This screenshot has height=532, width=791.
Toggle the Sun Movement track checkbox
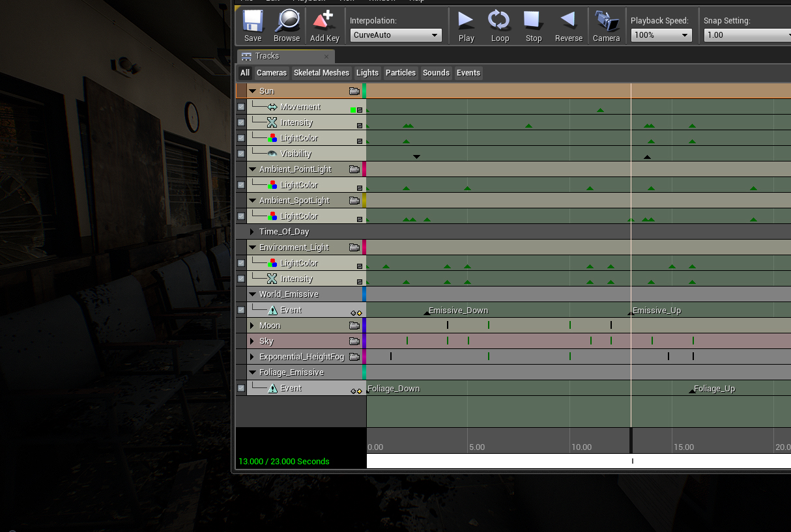(x=241, y=107)
